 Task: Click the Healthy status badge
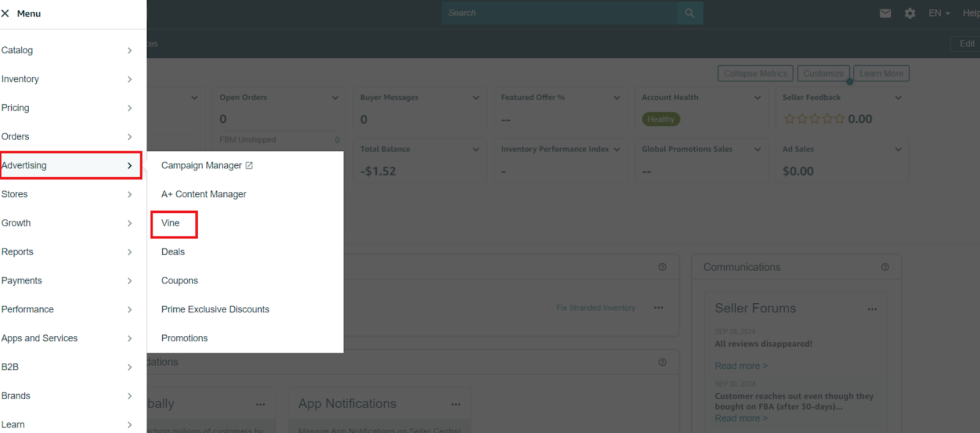coord(661,119)
